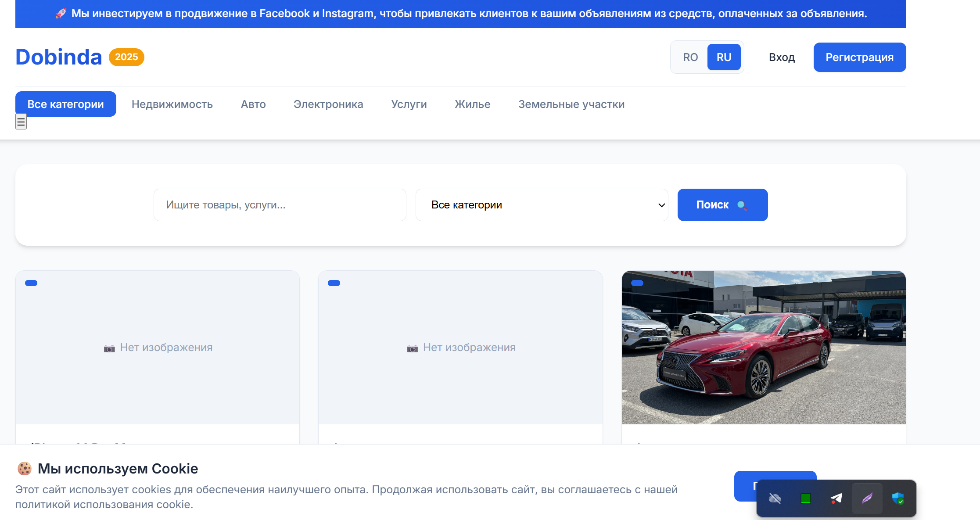Open Windows Security shield icon

(x=897, y=498)
